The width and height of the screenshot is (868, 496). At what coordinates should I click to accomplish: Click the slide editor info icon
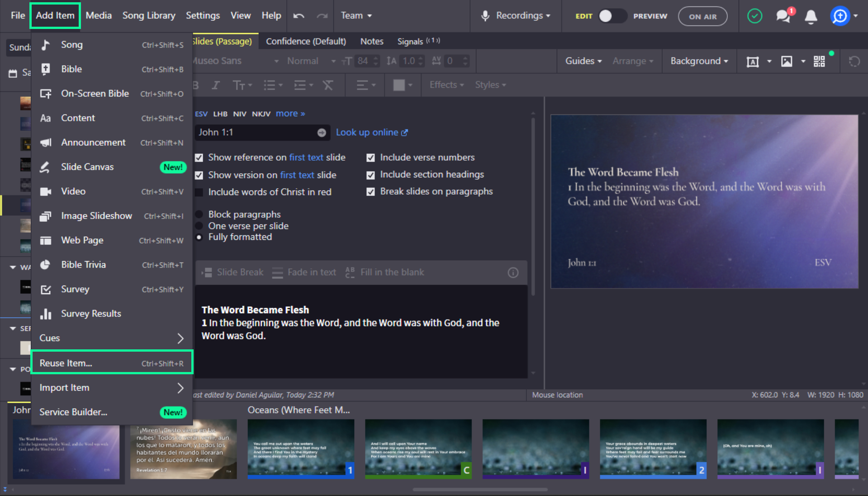pyautogui.click(x=513, y=272)
